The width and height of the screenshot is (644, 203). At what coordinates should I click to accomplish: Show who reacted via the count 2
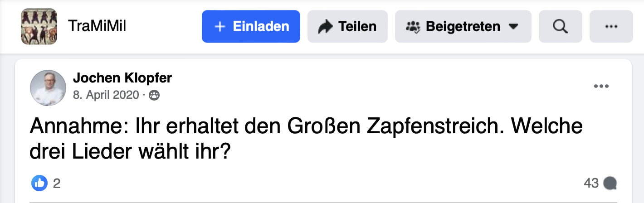[x=57, y=183]
